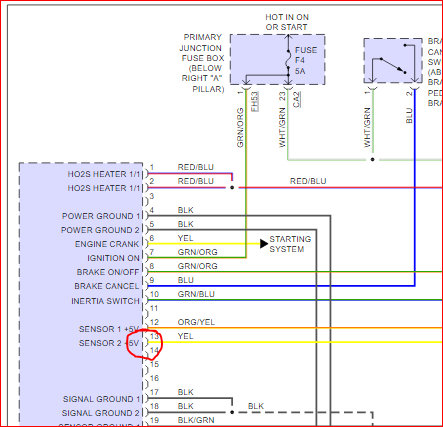
Task: Click the 'GRN/ORG' wire label at pin 8
Action: (x=197, y=266)
